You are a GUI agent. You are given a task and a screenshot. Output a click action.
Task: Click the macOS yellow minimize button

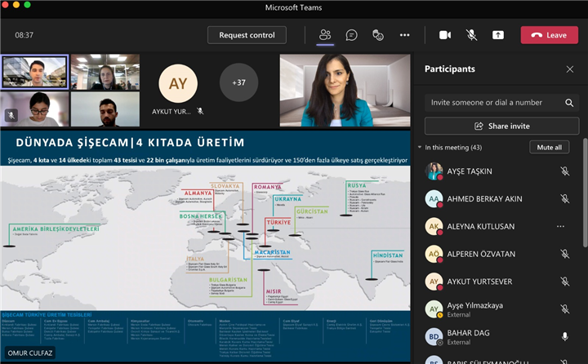(16, 5)
